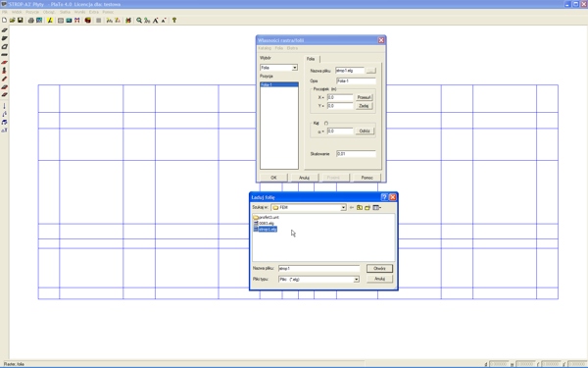Click the X origin input field
The image size is (588, 368).
pos(340,97)
